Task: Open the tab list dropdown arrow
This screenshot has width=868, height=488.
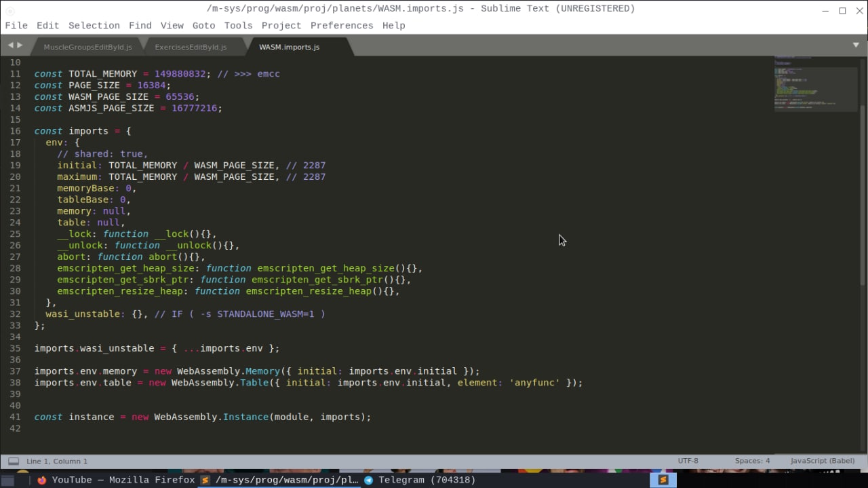Action: [856, 45]
